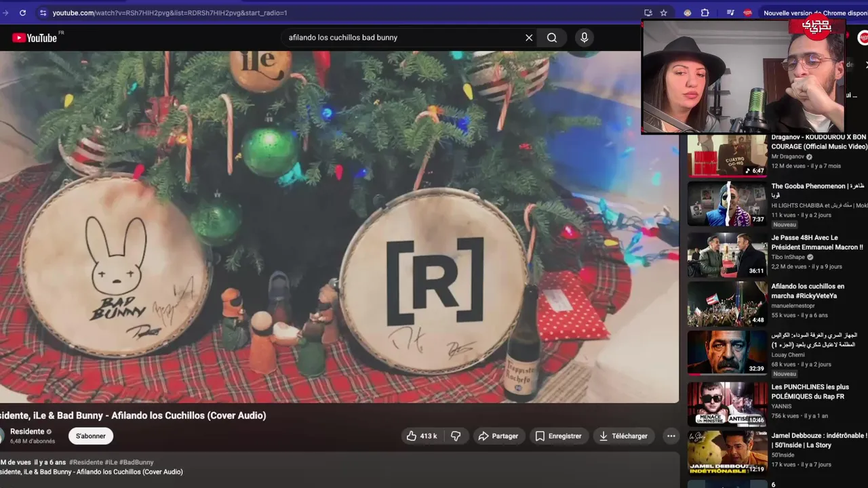The width and height of the screenshot is (868, 488).
Task: Click the YouTube logo to go home
Action: 34,38
